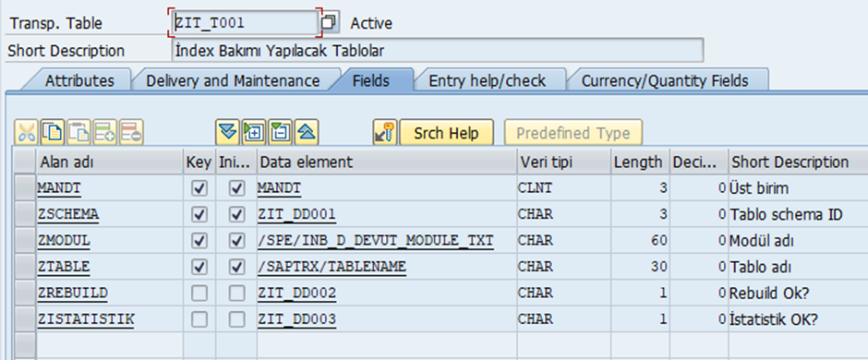Click the ZISTATISTIK field name
Screen dimensions: 868x360
tap(86, 319)
